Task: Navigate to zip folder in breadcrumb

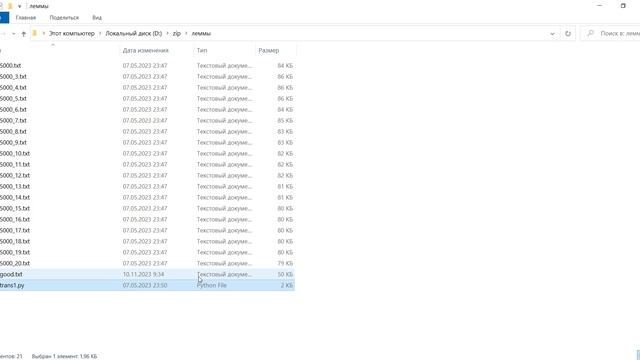Action: tap(176, 33)
